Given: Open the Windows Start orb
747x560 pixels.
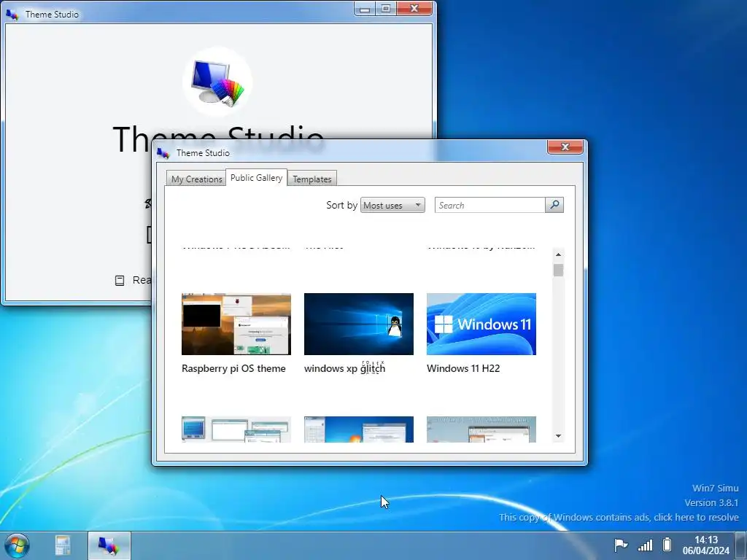Looking at the screenshot, I should click(x=17, y=545).
